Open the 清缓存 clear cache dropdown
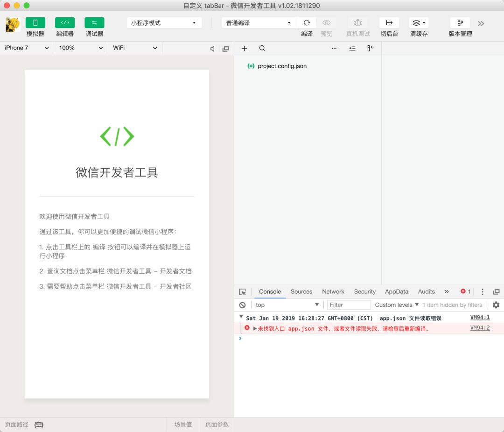This screenshot has width=504, height=432. coord(419,23)
